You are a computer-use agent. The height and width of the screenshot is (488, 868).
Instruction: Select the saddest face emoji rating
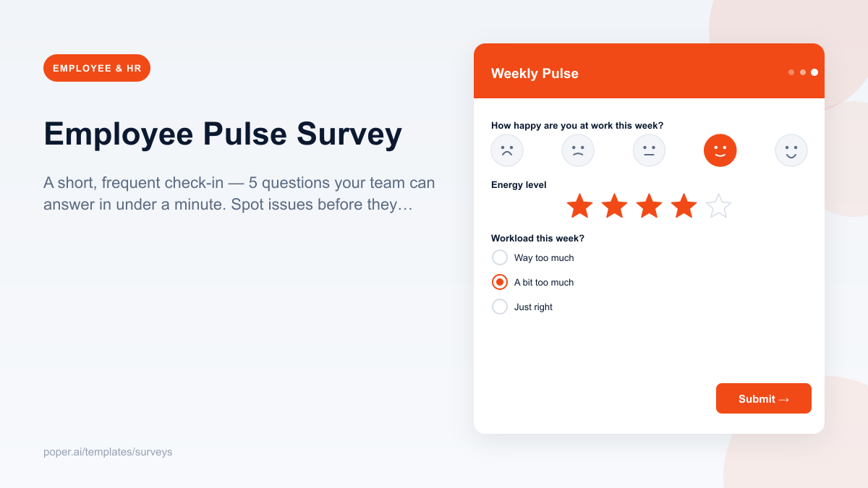point(507,150)
